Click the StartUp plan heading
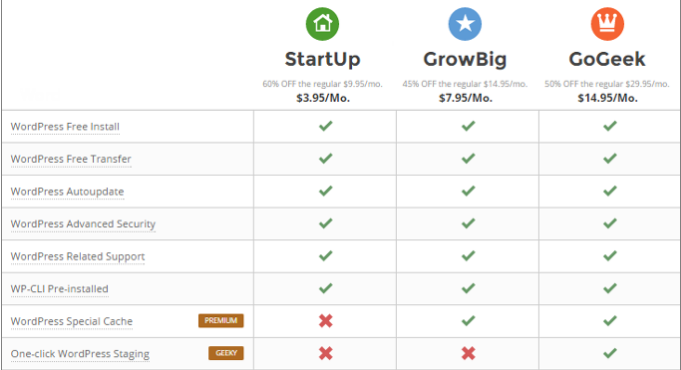Viewport: 681px width, 370px height. click(323, 59)
